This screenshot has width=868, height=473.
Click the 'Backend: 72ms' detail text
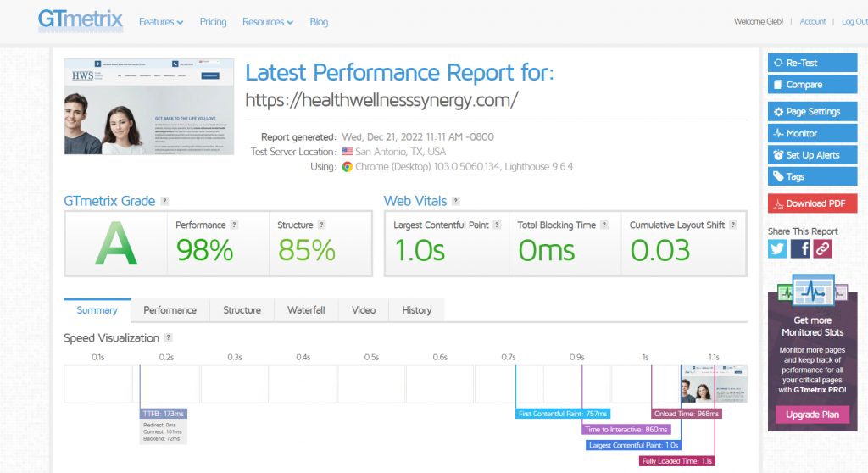(x=162, y=438)
